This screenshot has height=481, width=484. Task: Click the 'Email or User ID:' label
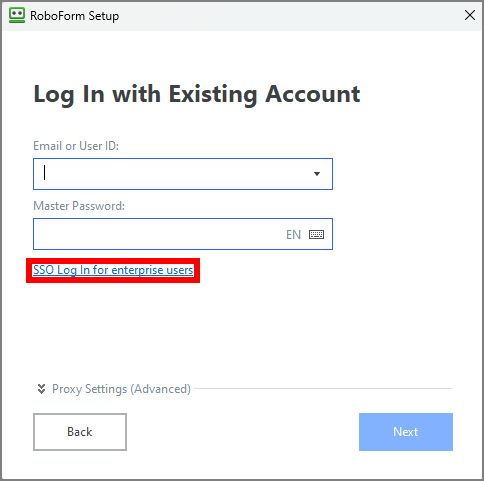coord(76,146)
